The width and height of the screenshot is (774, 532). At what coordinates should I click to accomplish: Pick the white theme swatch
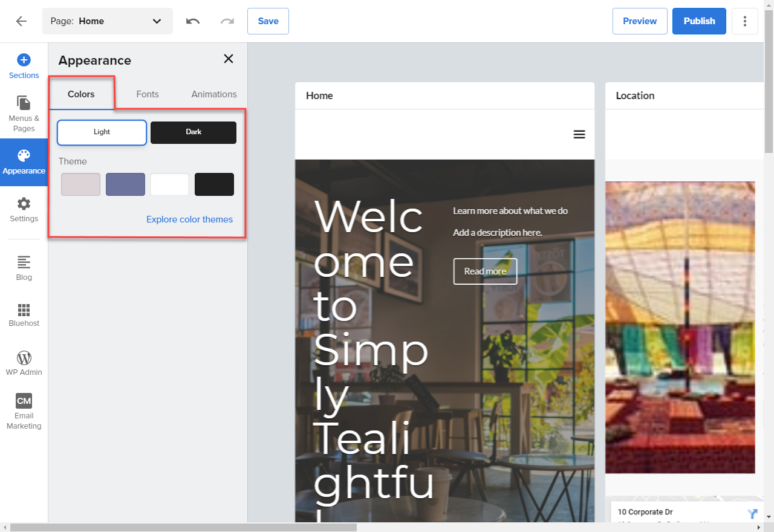tap(170, 184)
